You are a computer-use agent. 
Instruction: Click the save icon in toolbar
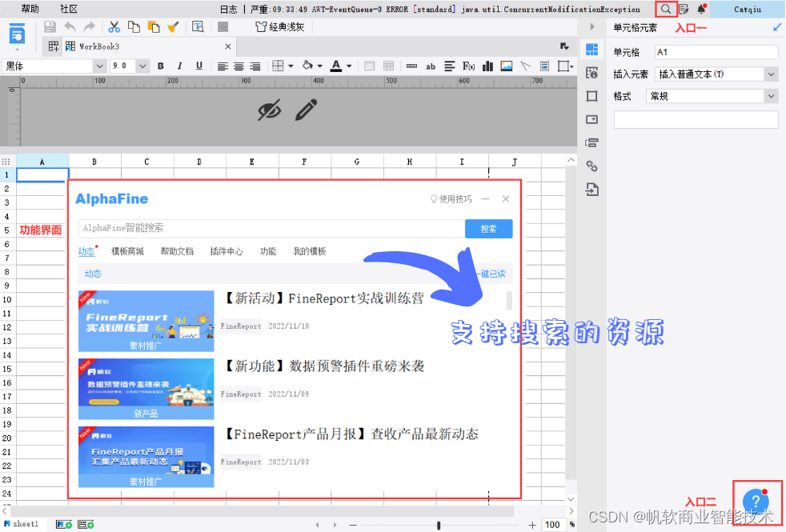point(50,27)
